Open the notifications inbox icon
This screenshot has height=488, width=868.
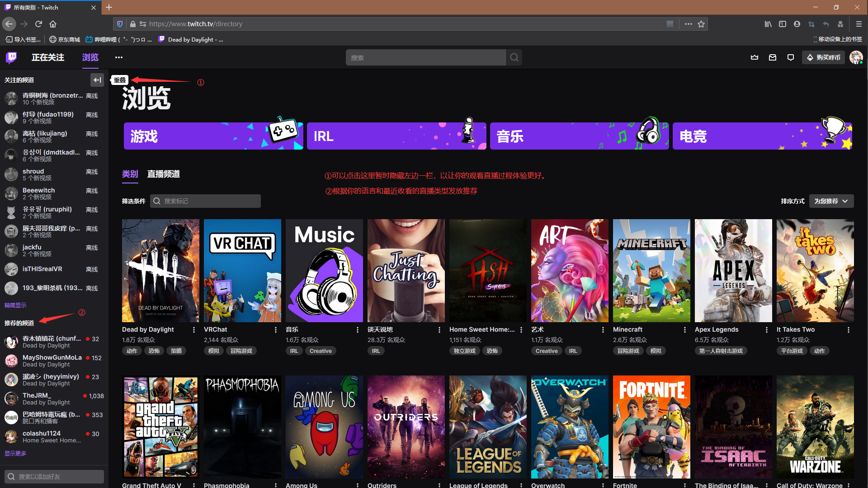tap(773, 57)
